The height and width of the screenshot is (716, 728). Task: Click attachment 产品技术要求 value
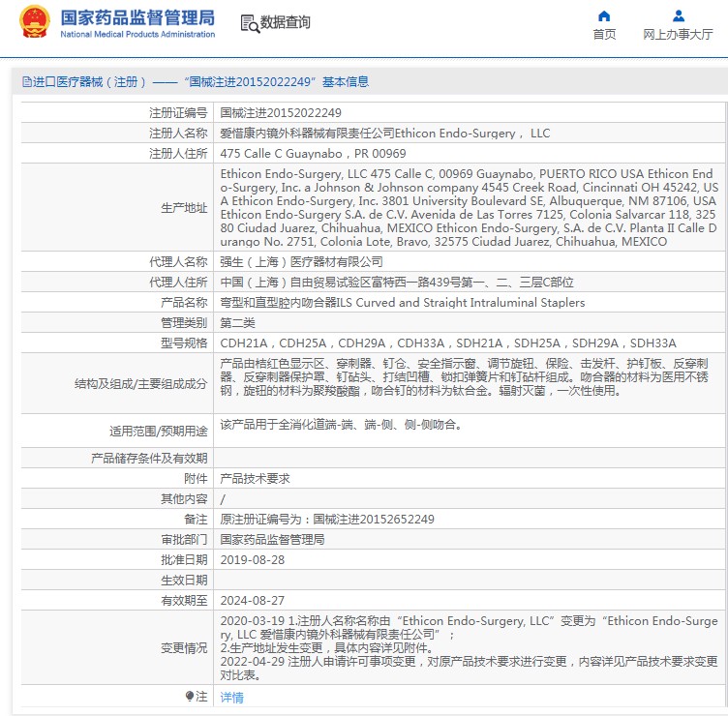(255, 478)
